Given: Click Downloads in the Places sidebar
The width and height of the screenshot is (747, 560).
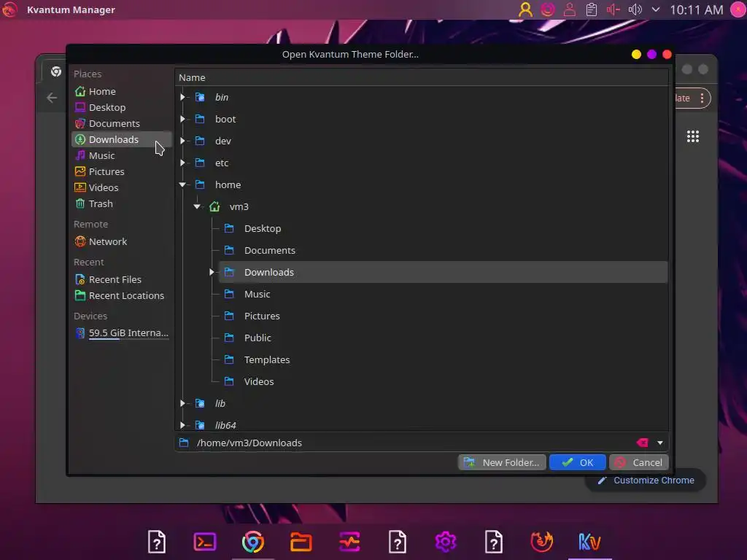Looking at the screenshot, I should tap(122, 139).
